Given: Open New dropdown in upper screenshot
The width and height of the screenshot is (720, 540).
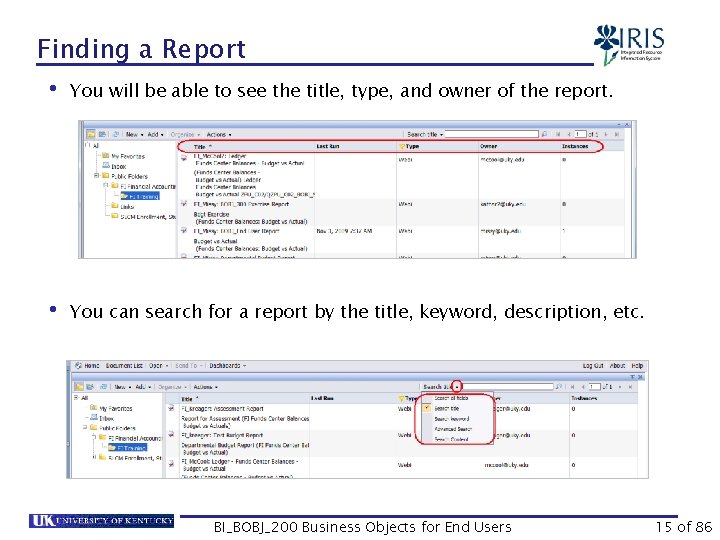Looking at the screenshot, I should [135, 135].
